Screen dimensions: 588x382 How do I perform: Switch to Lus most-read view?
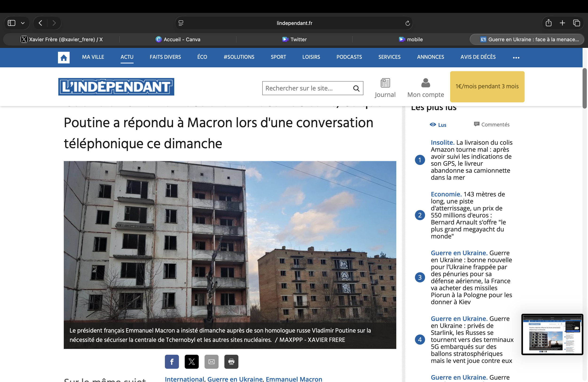click(438, 125)
